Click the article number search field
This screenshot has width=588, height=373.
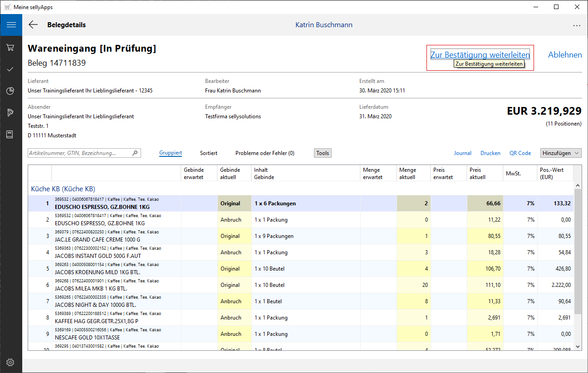coord(79,153)
